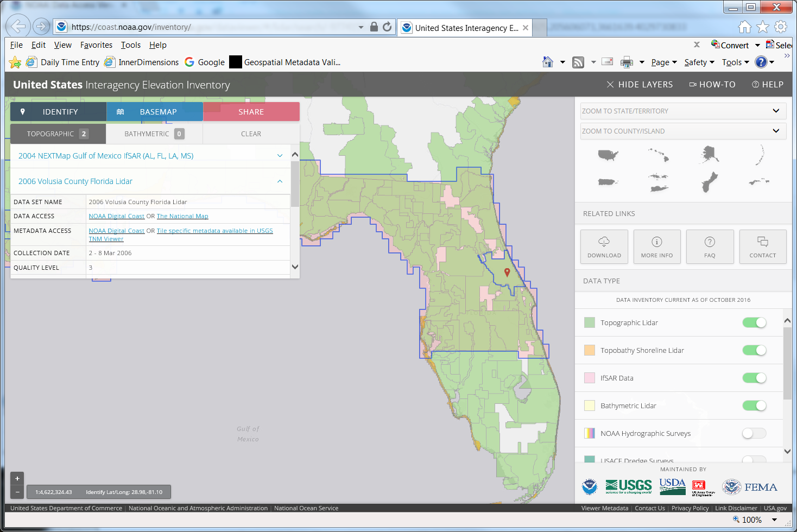Open the Zoom to State/Territory dropdown
Screen dimensions: 797x532
click(x=683, y=111)
